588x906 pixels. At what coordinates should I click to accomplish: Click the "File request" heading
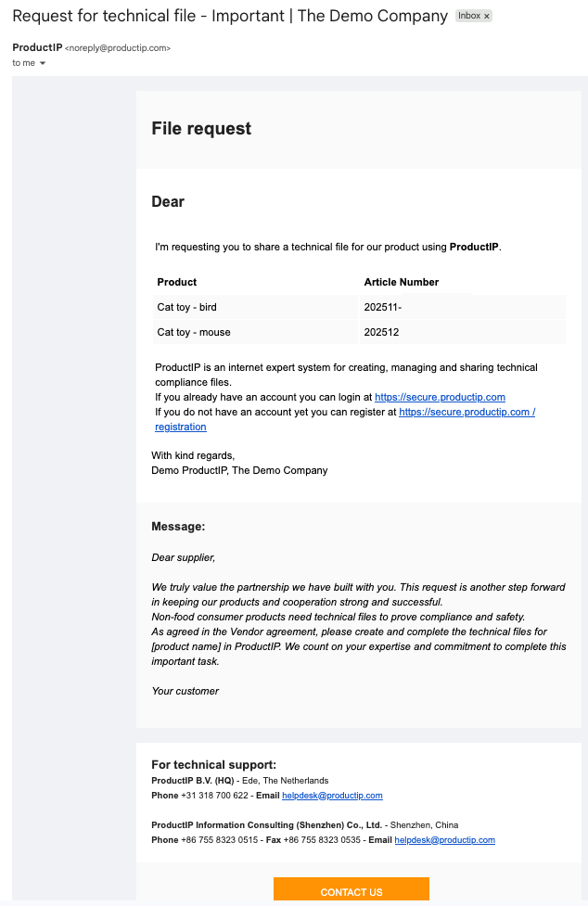(201, 129)
